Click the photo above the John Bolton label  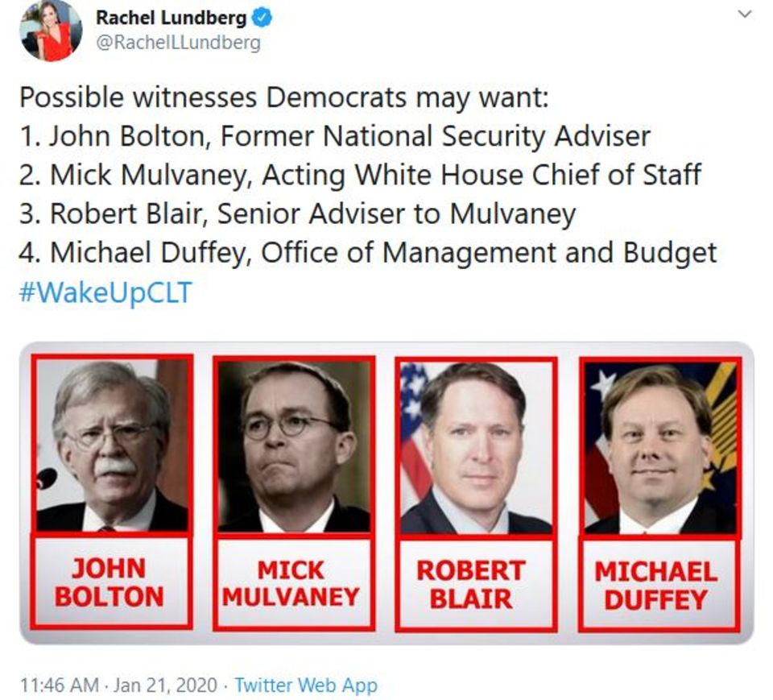click(x=112, y=445)
